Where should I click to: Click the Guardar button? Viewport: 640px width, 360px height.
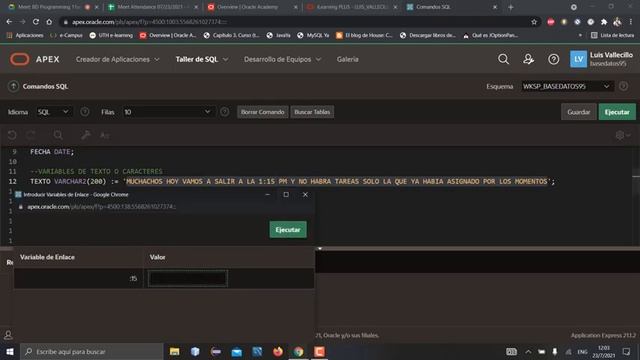[578, 112]
